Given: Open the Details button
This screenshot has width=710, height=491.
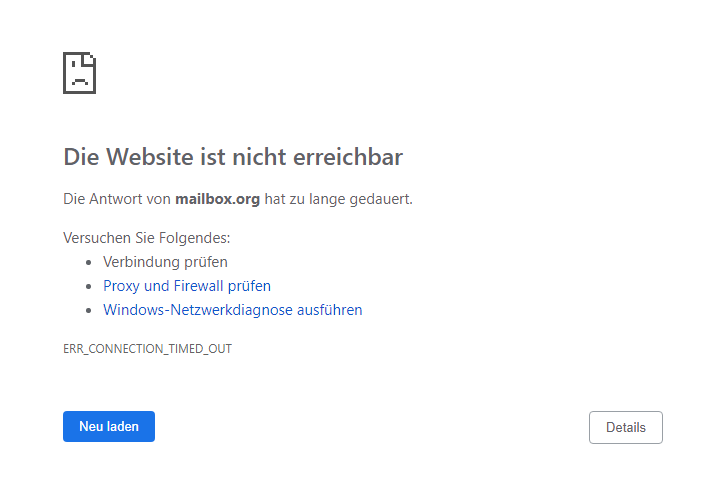Looking at the screenshot, I should pos(625,427).
